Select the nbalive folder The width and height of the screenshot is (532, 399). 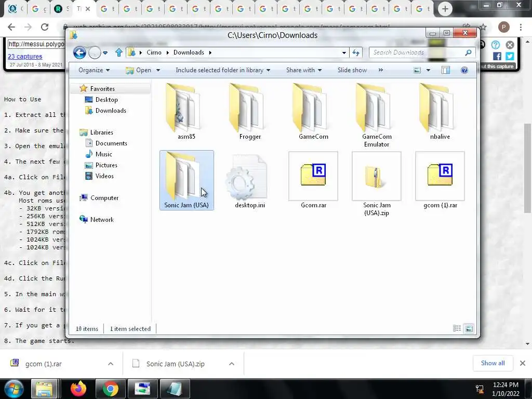pos(440,112)
